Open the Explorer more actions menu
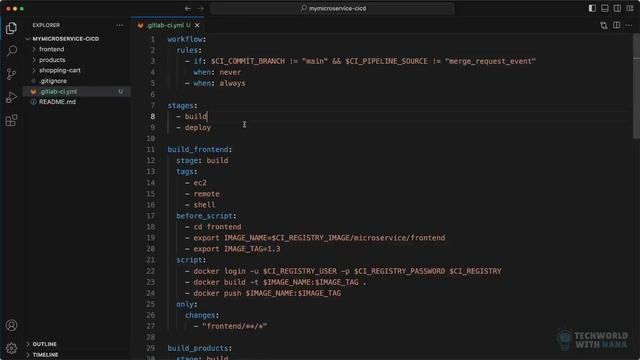The width and height of the screenshot is (640, 360). click(x=120, y=25)
